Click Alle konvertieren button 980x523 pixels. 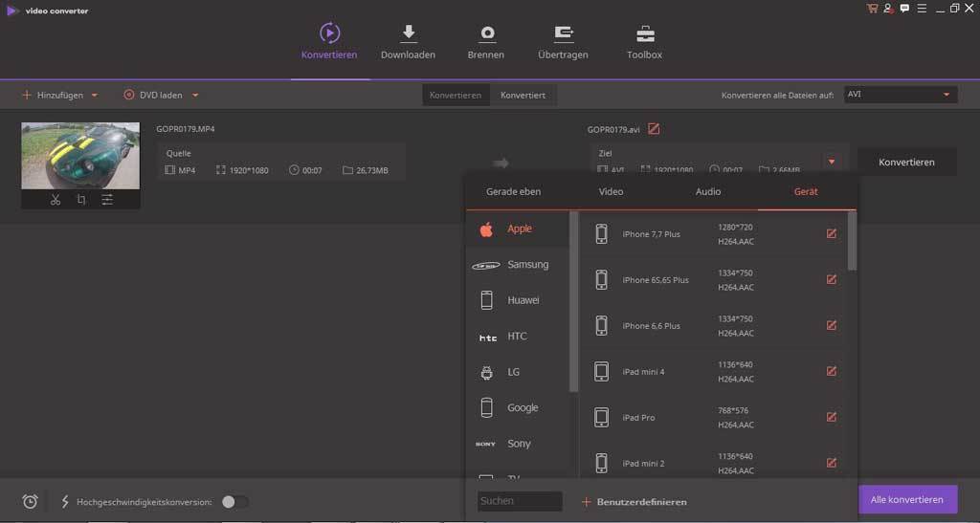point(907,500)
